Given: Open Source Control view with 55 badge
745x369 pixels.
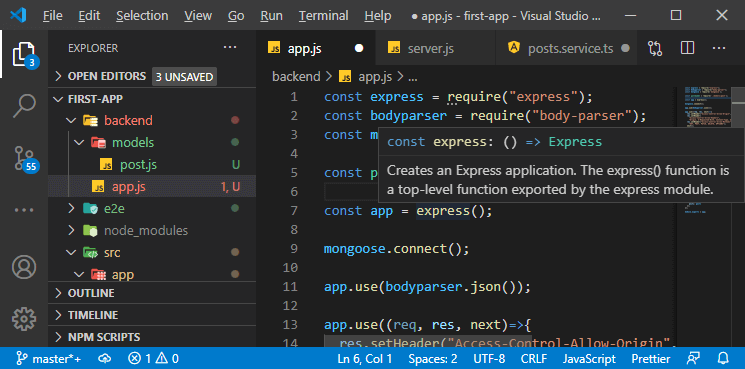Looking at the screenshot, I should 24,158.
